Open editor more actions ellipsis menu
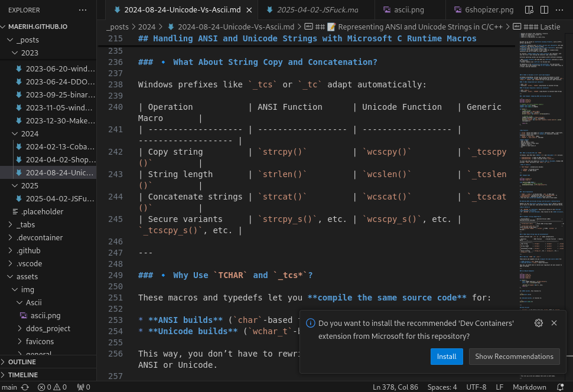This screenshot has width=573, height=392. 558,10
